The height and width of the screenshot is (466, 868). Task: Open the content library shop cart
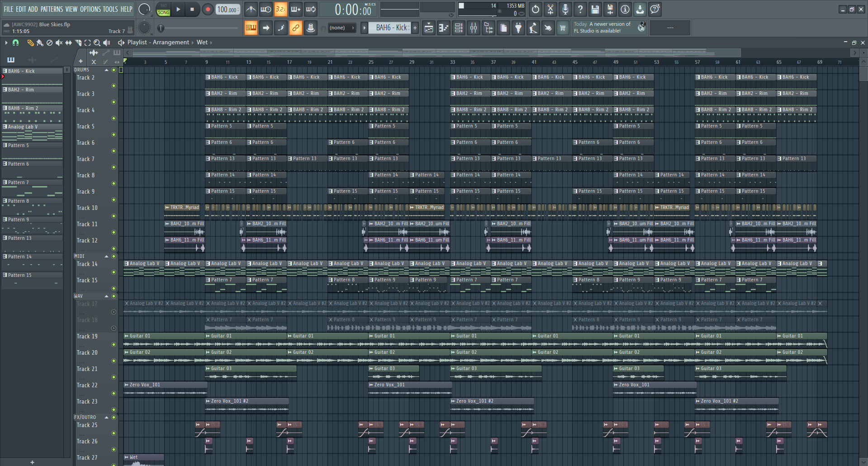point(563,28)
